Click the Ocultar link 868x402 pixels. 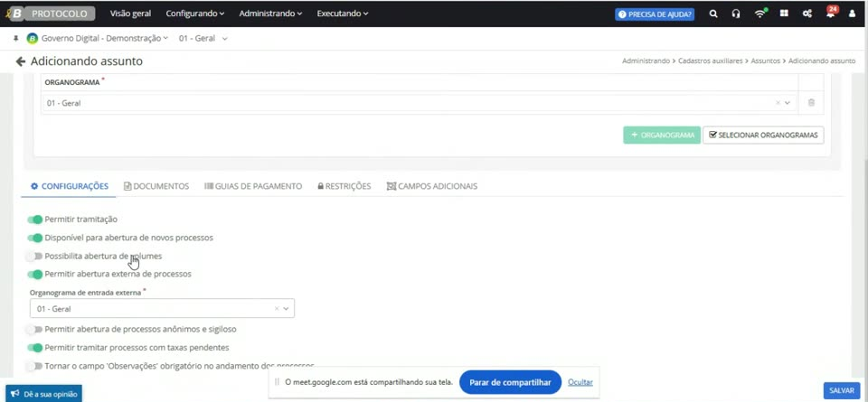580,382
